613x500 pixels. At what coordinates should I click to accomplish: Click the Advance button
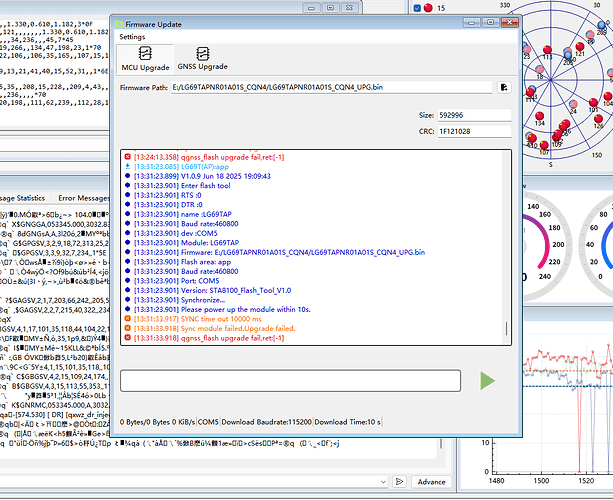coord(431,481)
